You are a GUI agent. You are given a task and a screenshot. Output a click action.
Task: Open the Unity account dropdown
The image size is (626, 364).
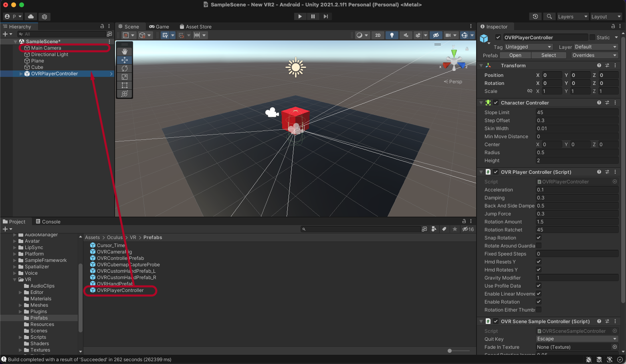[13, 16]
